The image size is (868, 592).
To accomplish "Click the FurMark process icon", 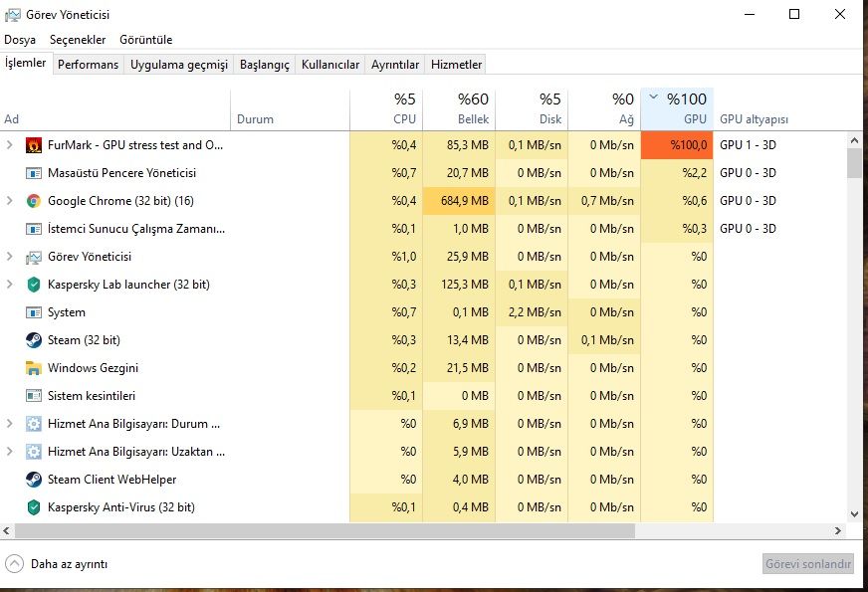I will point(34,145).
